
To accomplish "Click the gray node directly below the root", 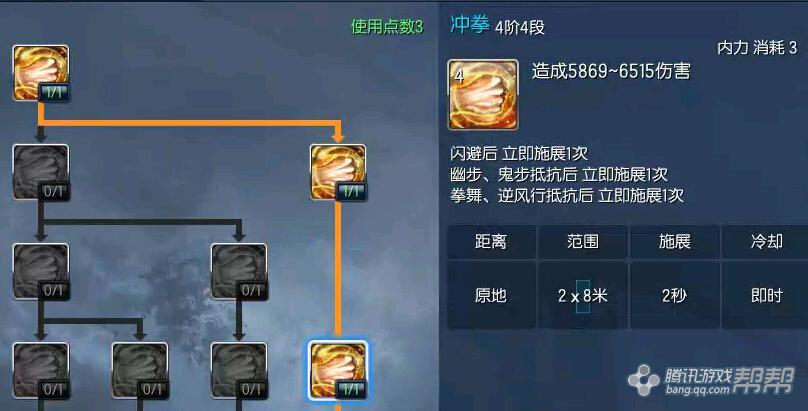I will pyautogui.click(x=41, y=172).
